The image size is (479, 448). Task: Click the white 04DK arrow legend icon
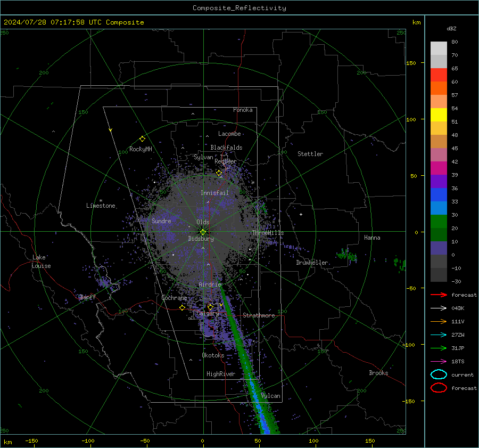pyautogui.click(x=439, y=308)
